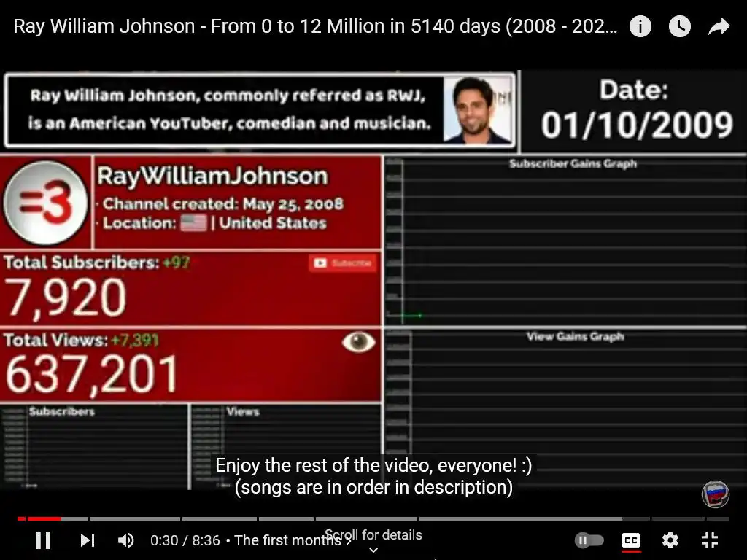Viewport: 747px width, 560px height.
Task: Click the Subscribe button in the video
Action: [x=343, y=262]
